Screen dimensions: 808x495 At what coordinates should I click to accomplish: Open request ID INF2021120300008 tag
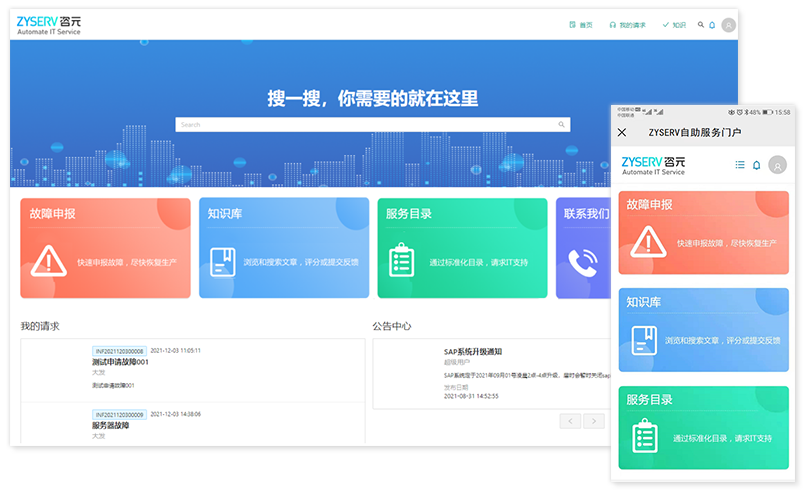(x=120, y=351)
